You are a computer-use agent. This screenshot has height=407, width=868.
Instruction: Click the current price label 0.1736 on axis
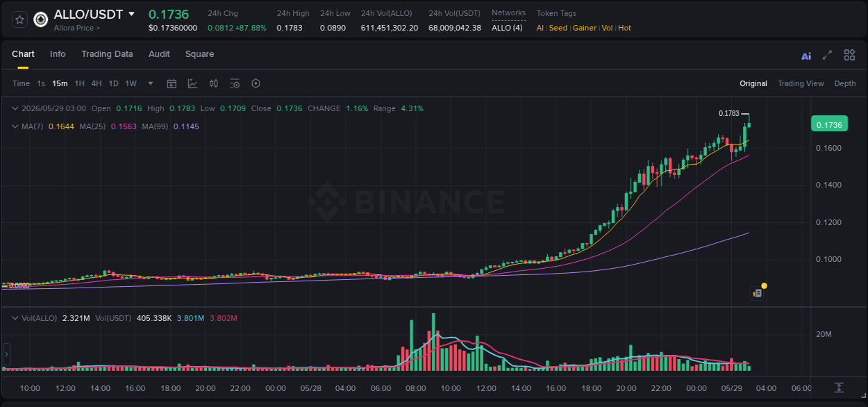point(829,124)
